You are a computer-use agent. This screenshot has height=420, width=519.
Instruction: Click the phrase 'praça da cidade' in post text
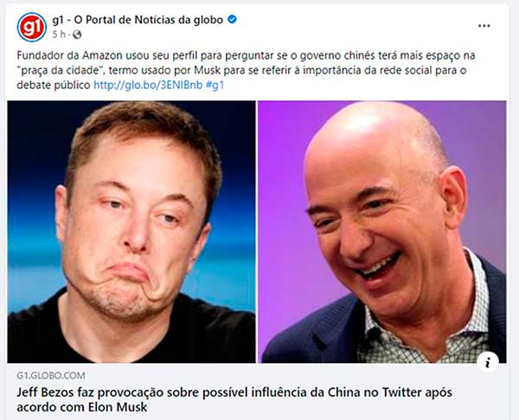tap(61, 71)
